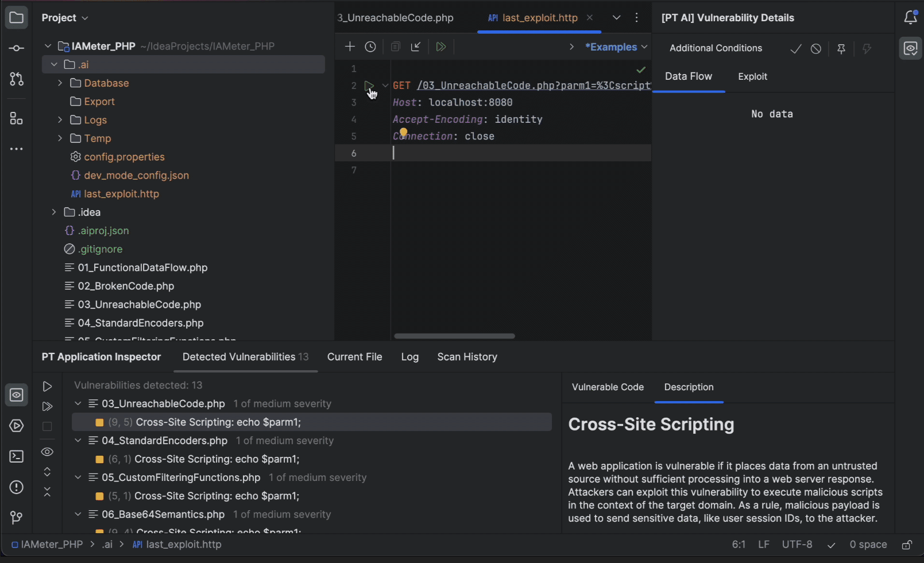Image resolution: width=924 pixels, height=563 pixels.
Task: Open Notifications bell icon
Action: (911, 18)
